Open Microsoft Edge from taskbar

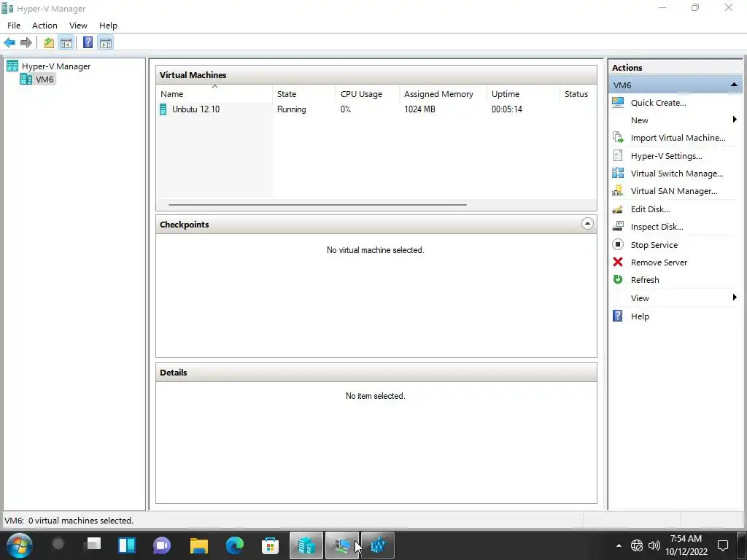point(234,545)
